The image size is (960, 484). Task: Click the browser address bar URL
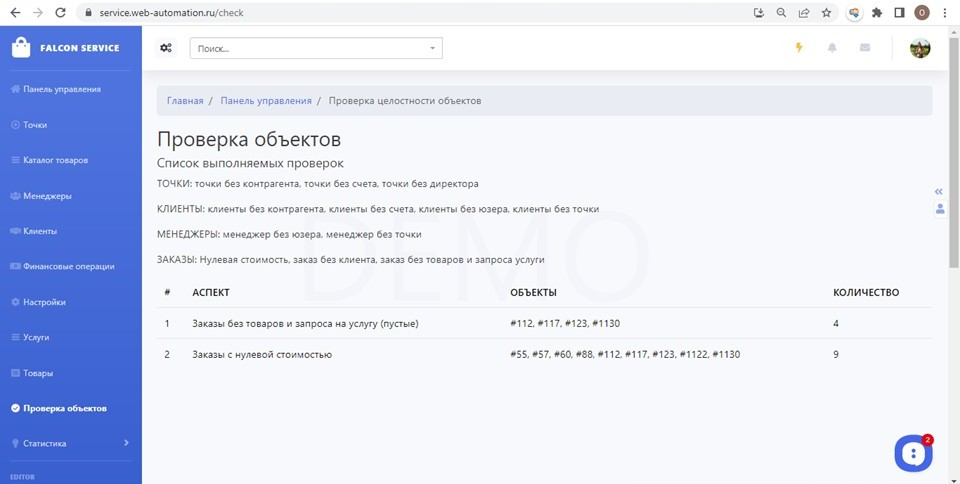pyautogui.click(x=171, y=12)
